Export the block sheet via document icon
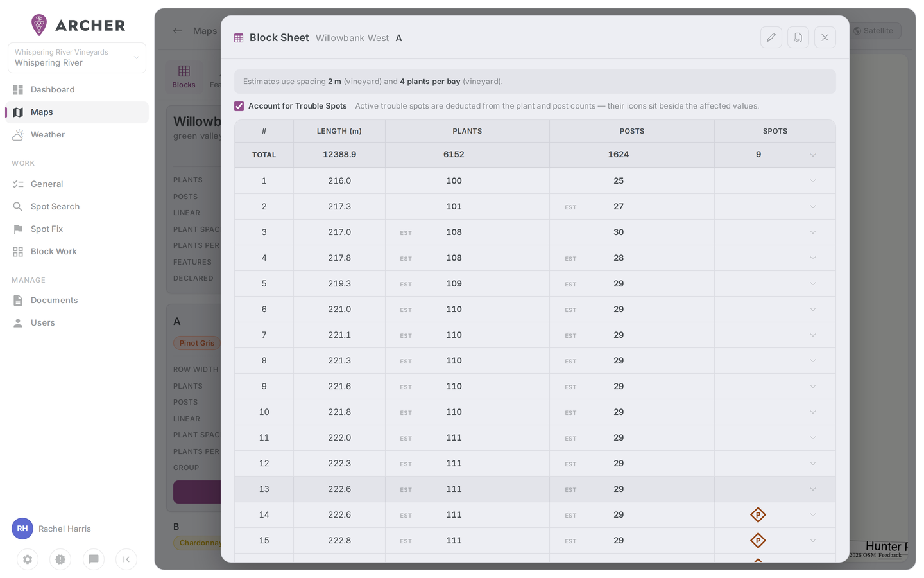 coord(798,37)
